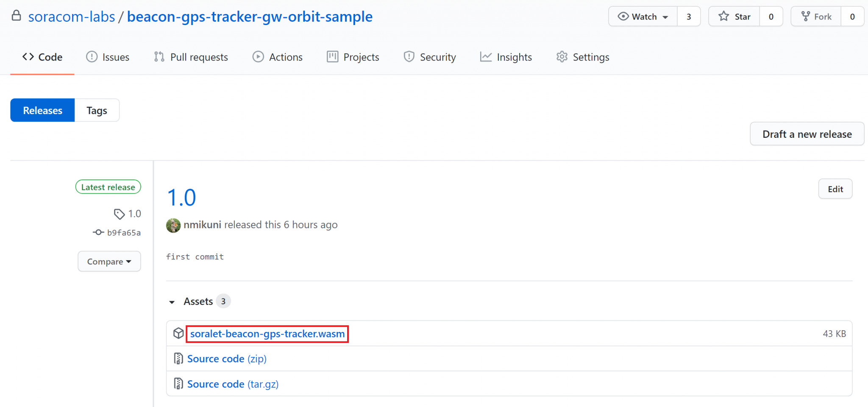This screenshot has width=868, height=407.
Task: Click the private repository lock icon
Action: pyautogui.click(x=16, y=16)
